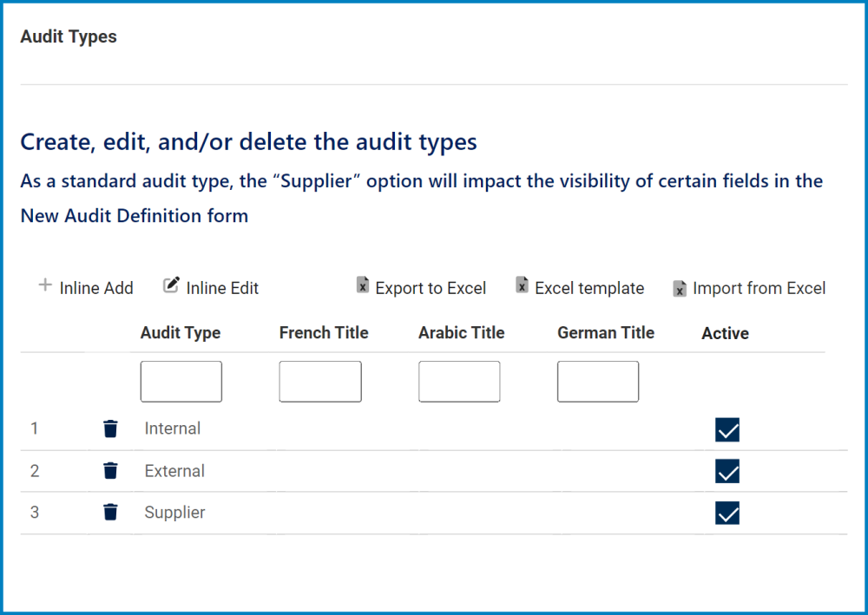Screen dimensions: 868x615
Task: Click the Excel template file icon
Action: [522, 285]
